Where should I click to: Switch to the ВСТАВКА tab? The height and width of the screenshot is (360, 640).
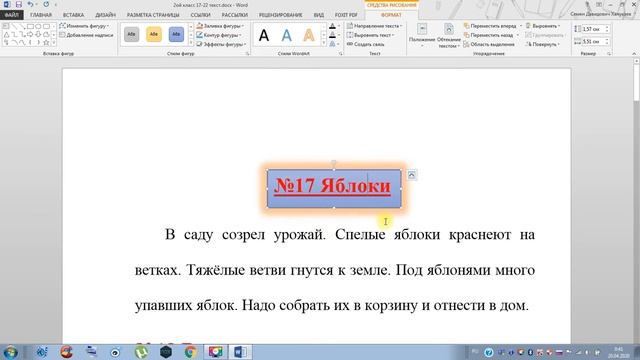(73, 15)
